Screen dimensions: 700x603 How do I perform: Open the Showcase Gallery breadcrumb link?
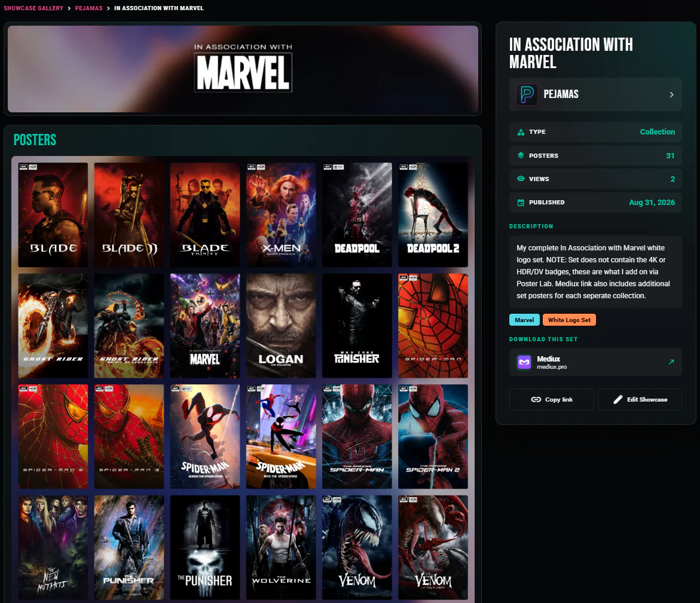(x=33, y=8)
